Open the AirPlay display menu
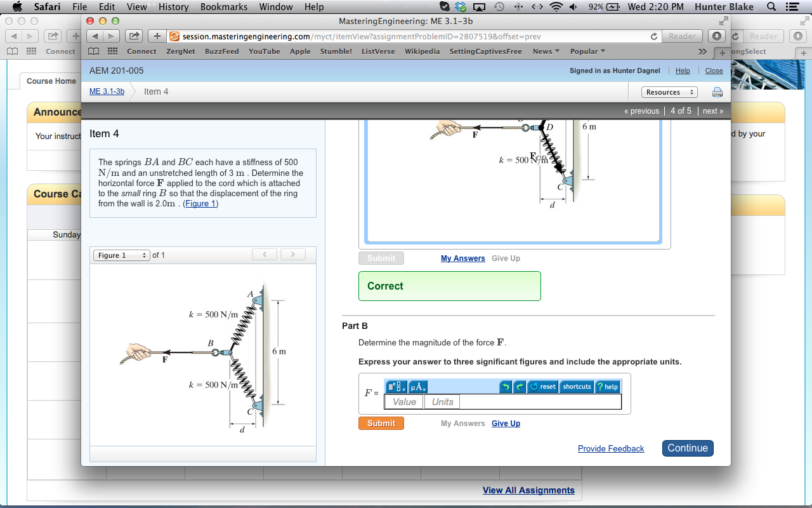The height and width of the screenshot is (508, 812). pyautogui.click(x=480, y=7)
